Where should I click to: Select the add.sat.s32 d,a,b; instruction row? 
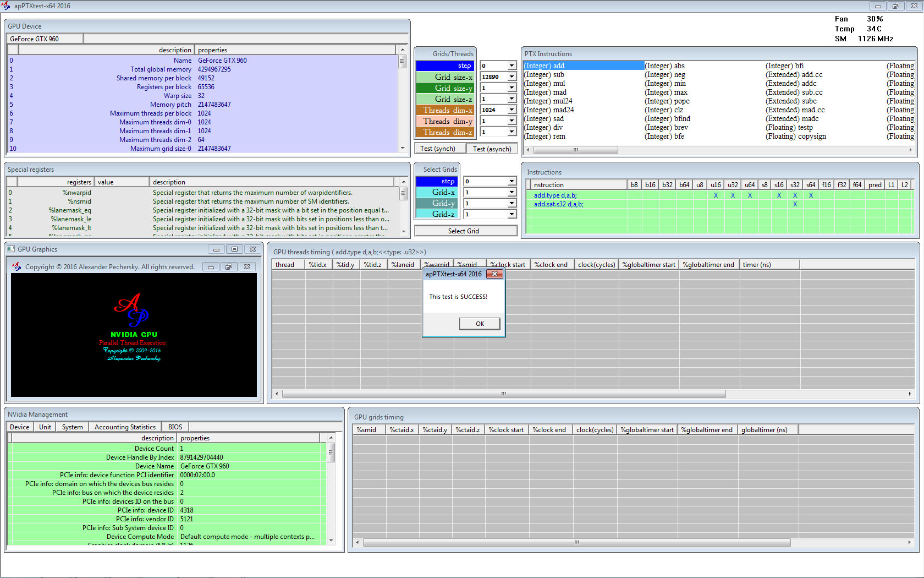tap(558, 204)
